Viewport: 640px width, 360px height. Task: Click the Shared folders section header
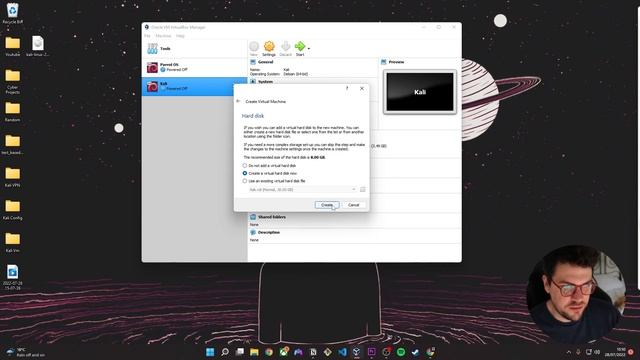click(x=271, y=217)
